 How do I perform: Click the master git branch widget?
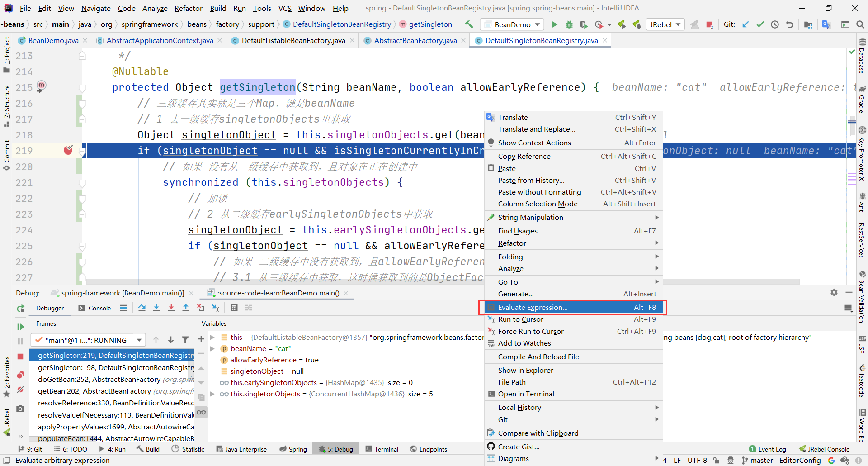(758, 460)
